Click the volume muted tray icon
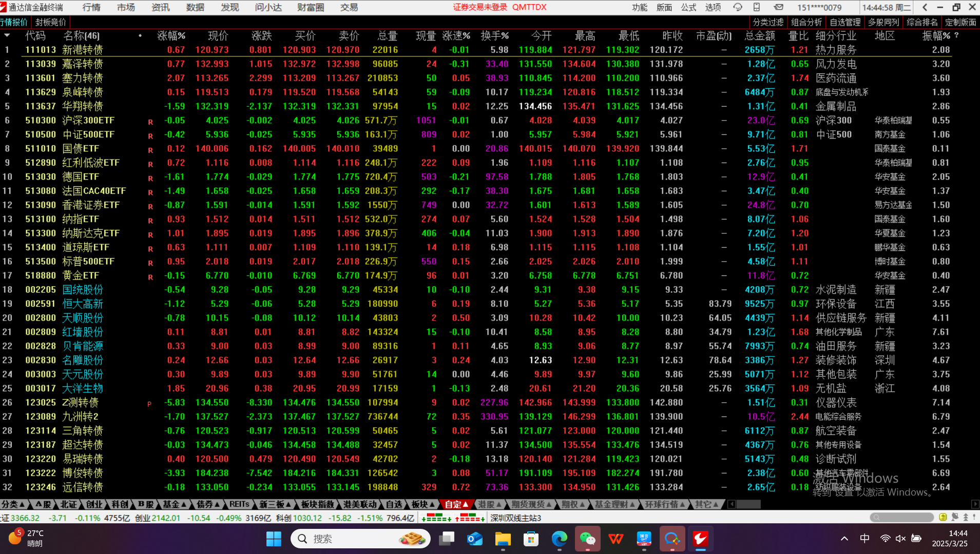This screenshot has width=980, height=554. pyautogui.click(x=900, y=538)
